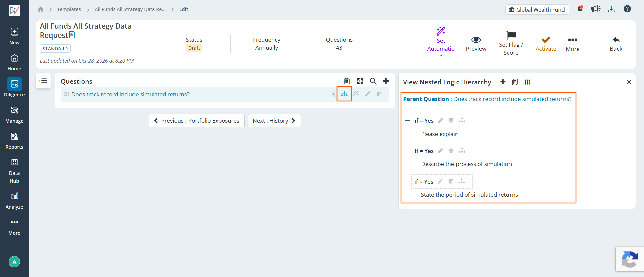Open the announcements megaphone icon
The width and height of the screenshot is (644, 277).
(596, 9)
